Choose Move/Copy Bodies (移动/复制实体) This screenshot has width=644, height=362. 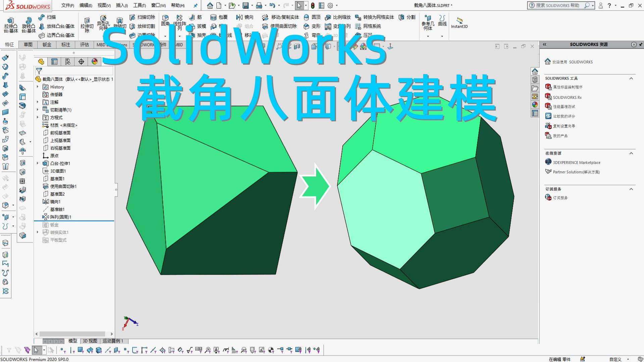click(281, 17)
